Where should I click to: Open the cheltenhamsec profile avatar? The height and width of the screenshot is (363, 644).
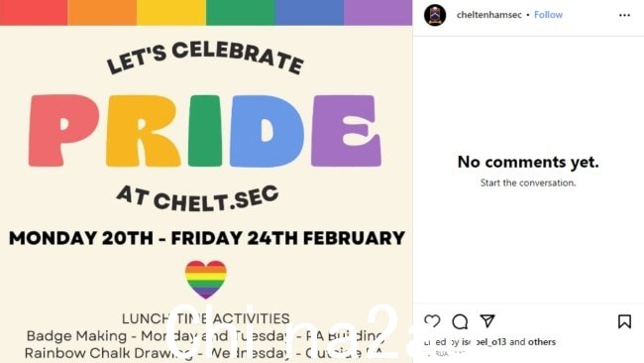coord(435,15)
